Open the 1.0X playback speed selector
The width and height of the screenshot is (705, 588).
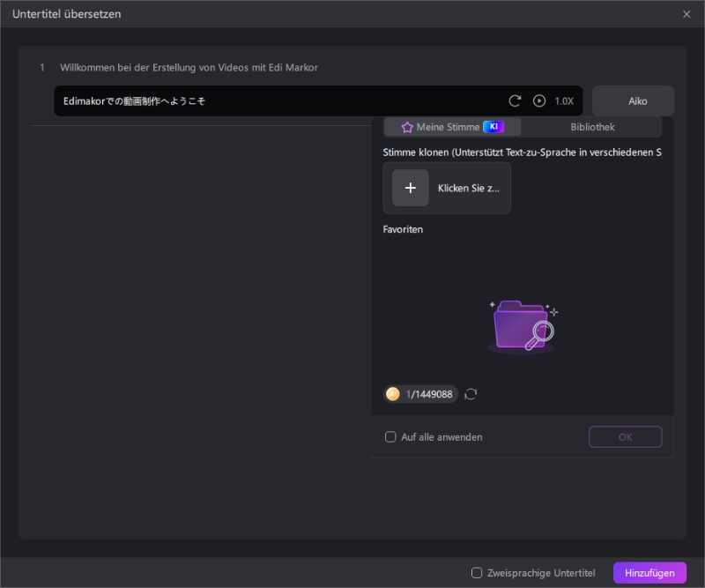coord(564,101)
